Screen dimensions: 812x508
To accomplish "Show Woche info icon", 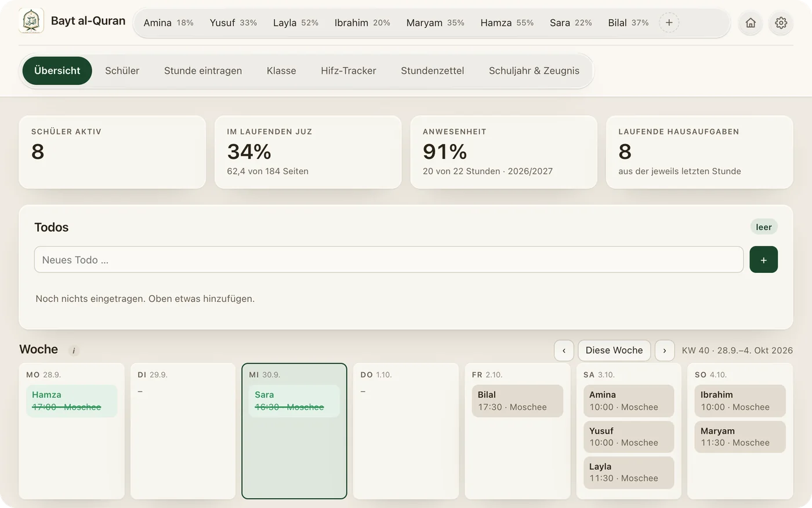I will tap(74, 351).
